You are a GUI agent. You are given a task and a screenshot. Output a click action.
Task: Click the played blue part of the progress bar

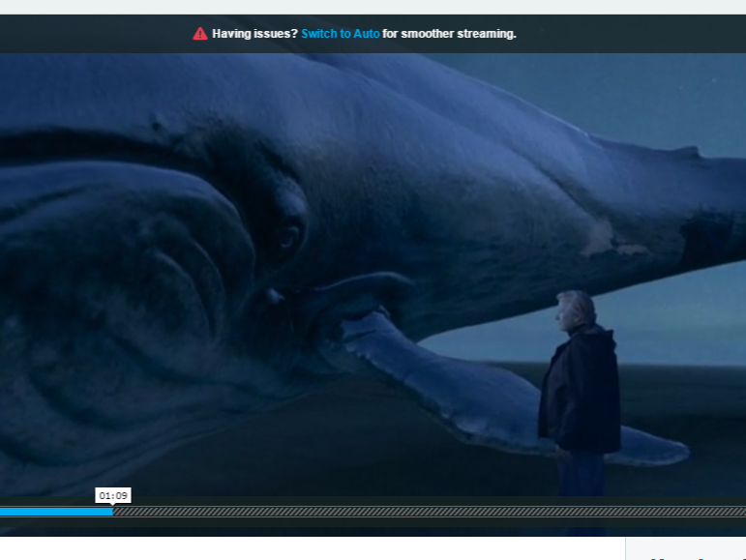(56, 512)
